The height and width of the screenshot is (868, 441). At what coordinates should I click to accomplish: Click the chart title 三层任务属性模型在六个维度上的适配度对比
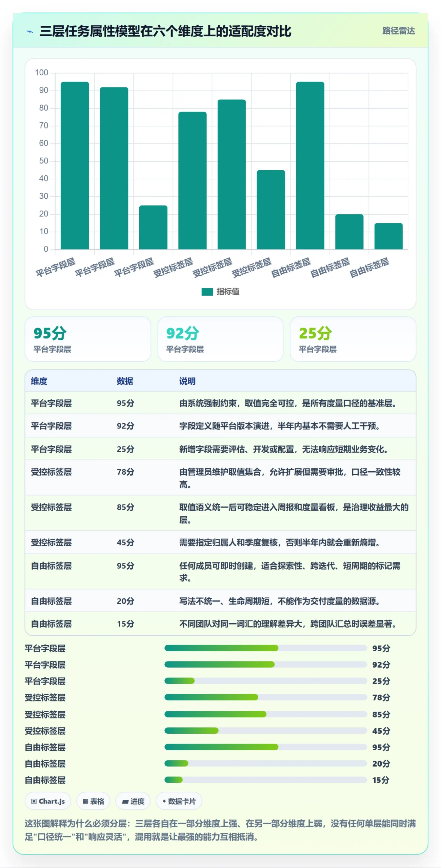point(165,31)
